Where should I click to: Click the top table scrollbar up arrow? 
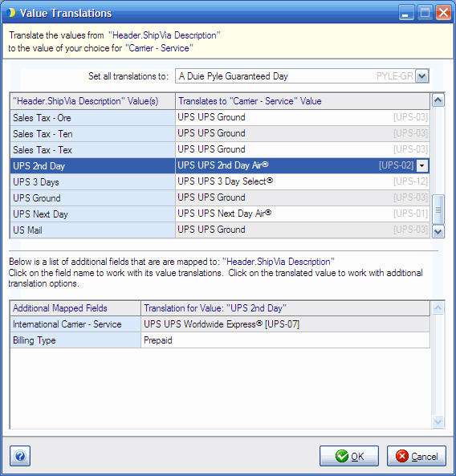point(438,100)
